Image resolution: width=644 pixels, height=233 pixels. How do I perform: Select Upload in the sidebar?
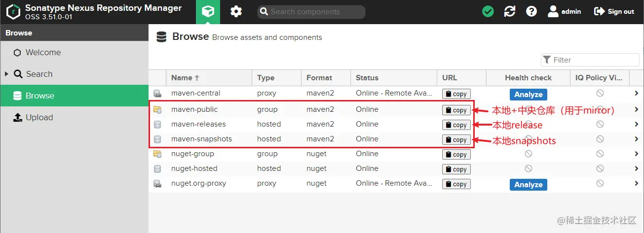pyautogui.click(x=39, y=117)
